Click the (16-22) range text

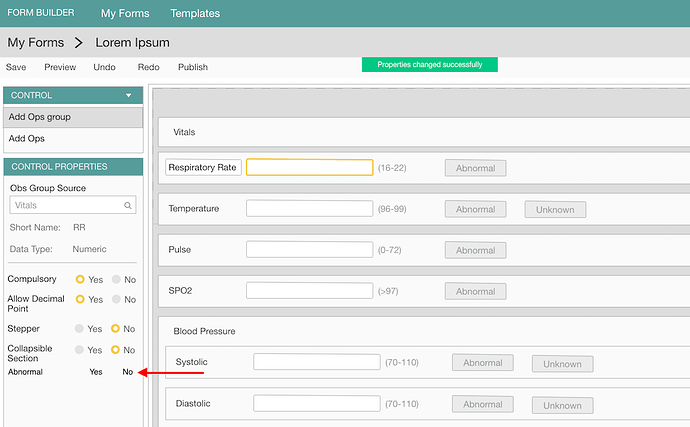pos(392,168)
